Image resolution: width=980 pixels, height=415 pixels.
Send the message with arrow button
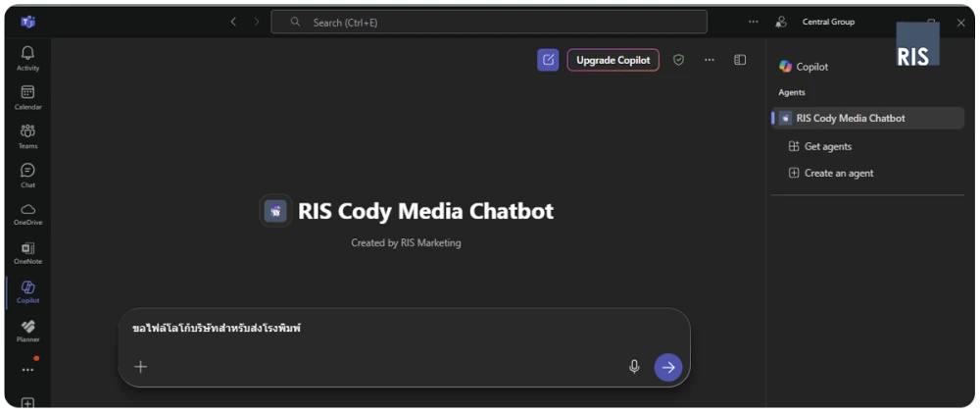pos(668,367)
